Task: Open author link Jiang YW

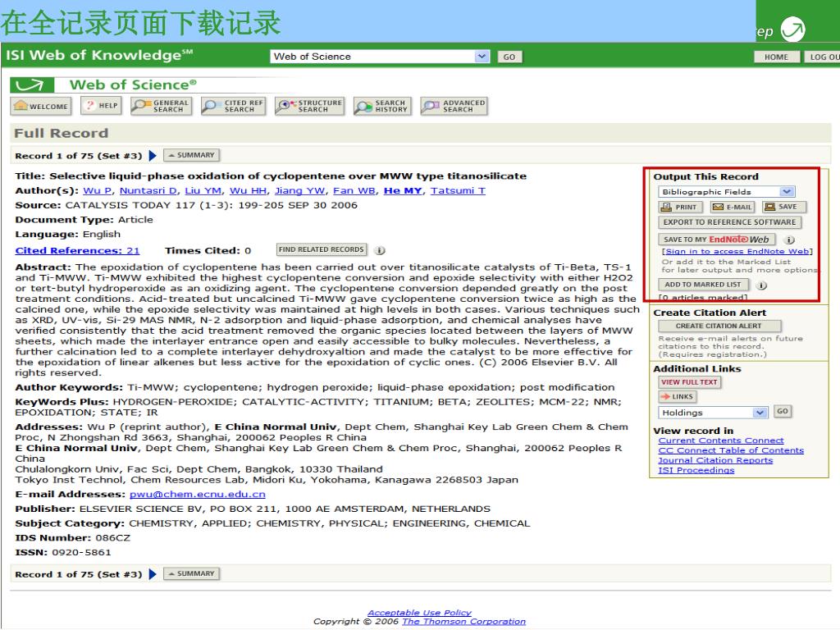Action: coord(299,190)
